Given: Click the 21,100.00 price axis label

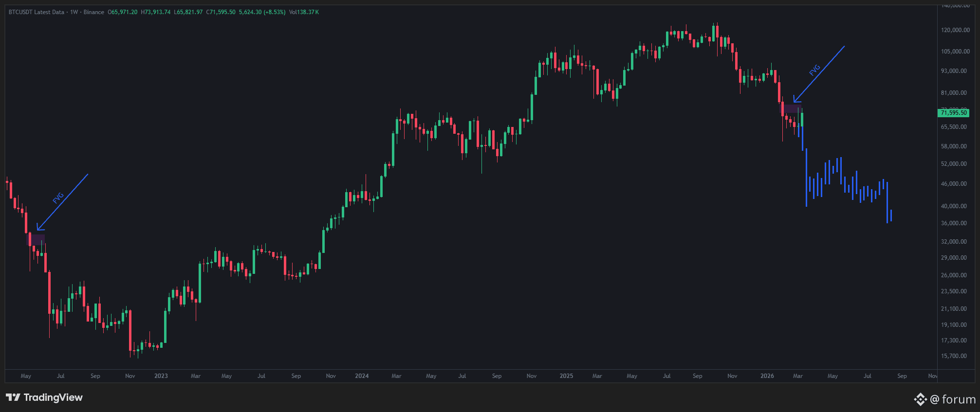Looking at the screenshot, I should coord(954,309).
